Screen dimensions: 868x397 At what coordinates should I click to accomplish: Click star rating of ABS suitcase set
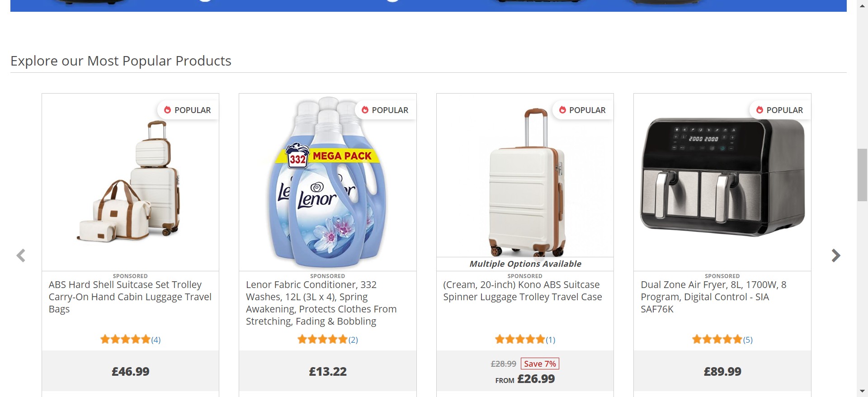tap(125, 339)
